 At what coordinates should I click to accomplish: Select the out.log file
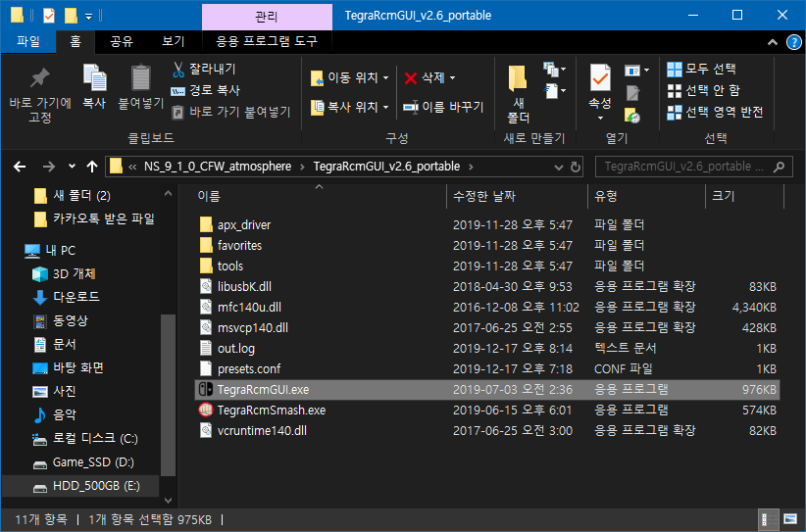pos(236,348)
